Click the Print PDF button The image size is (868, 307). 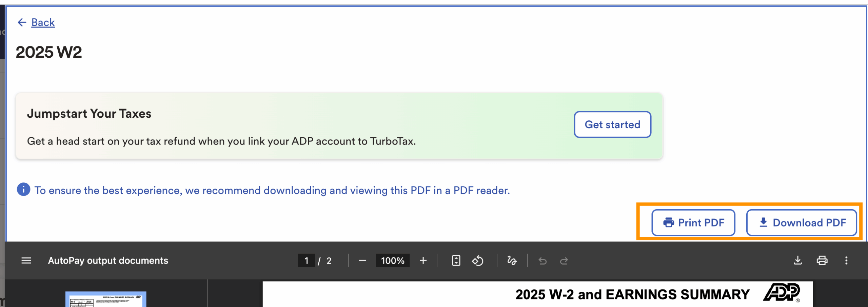click(693, 223)
